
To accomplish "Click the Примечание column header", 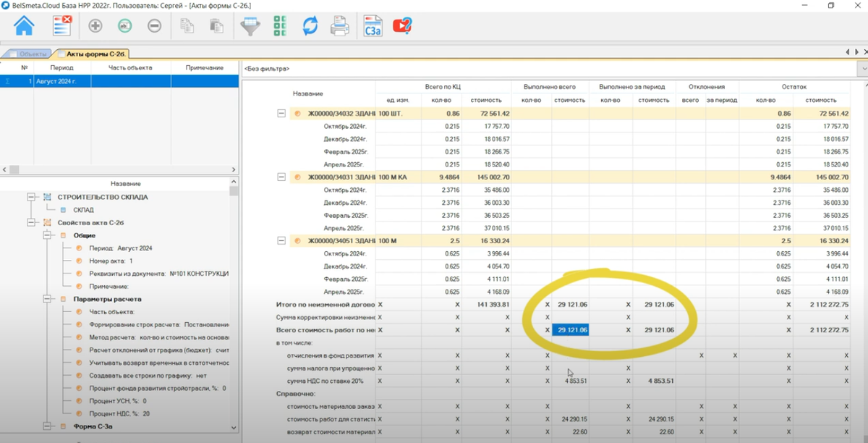I will [205, 67].
